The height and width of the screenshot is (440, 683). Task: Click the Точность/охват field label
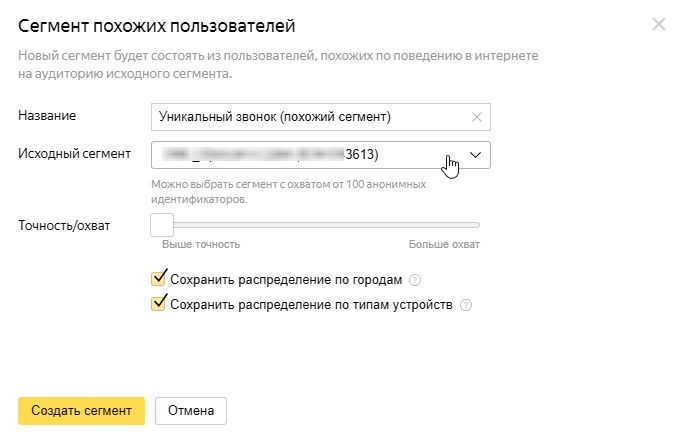click(x=64, y=225)
